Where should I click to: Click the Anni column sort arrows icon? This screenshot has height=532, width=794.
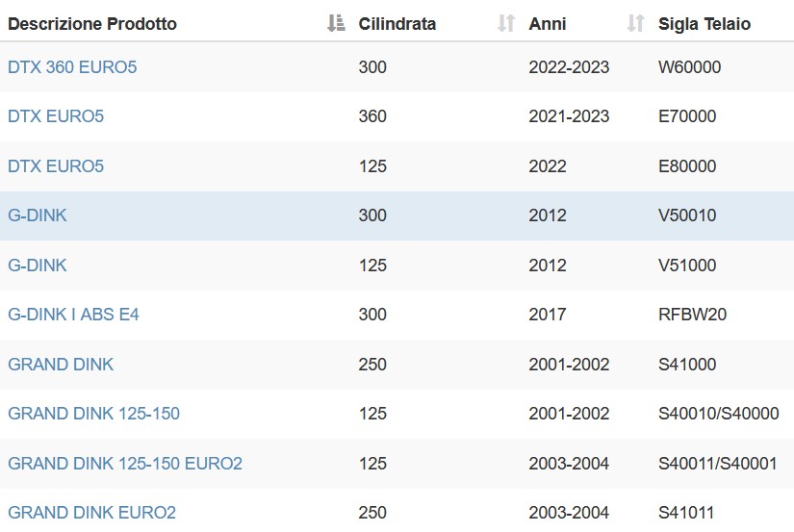pyautogui.click(x=635, y=23)
